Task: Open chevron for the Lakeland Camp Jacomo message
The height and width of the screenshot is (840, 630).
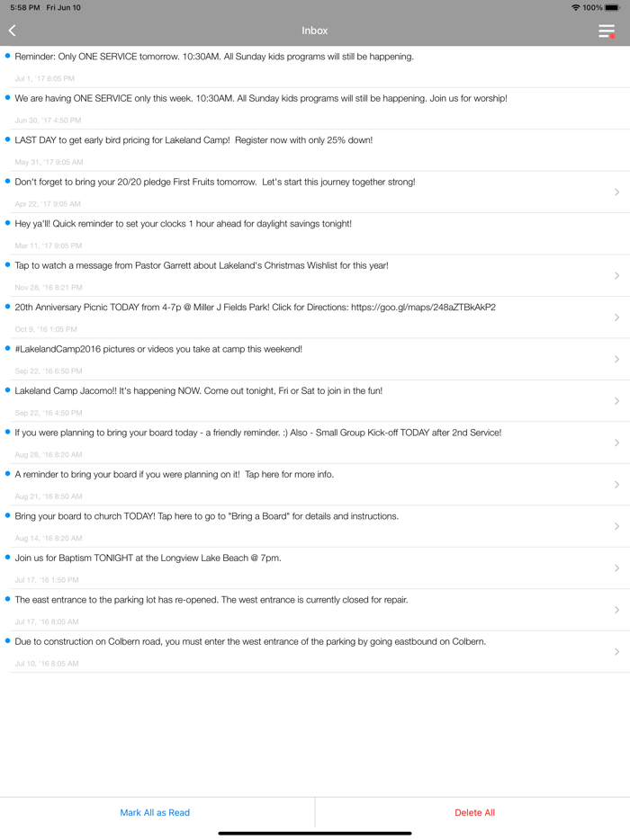Action: 616,401
